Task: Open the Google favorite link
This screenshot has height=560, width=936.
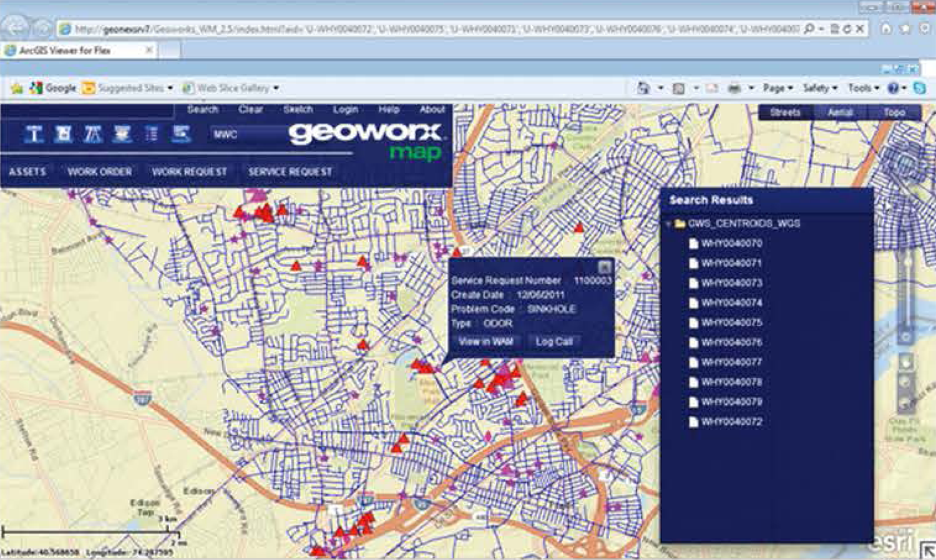Action: 54,88
